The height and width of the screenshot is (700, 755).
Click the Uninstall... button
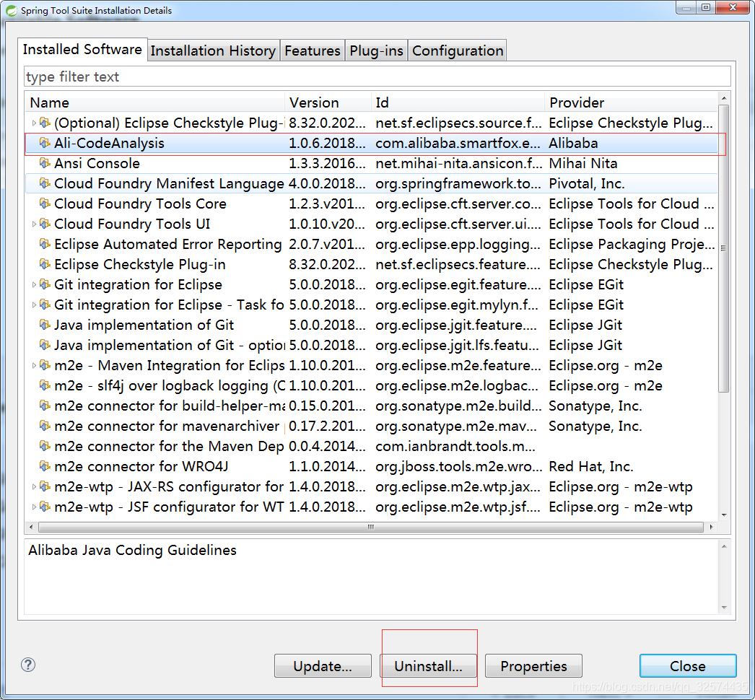428,666
